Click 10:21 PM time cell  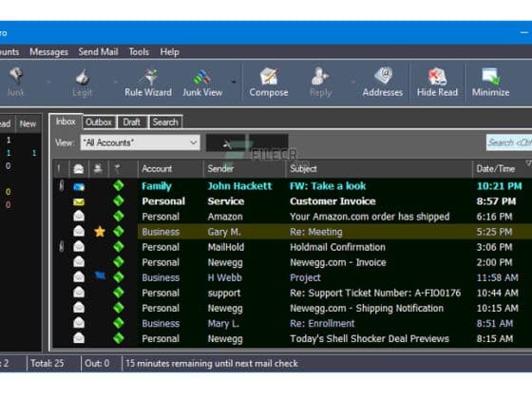pyautogui.click(x=499, y=186)
